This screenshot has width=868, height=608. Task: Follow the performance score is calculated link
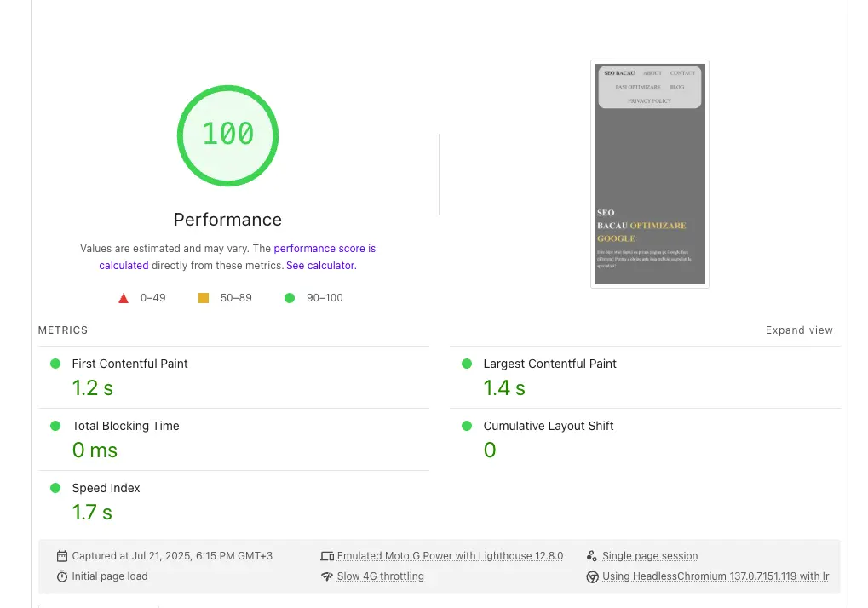324,249
